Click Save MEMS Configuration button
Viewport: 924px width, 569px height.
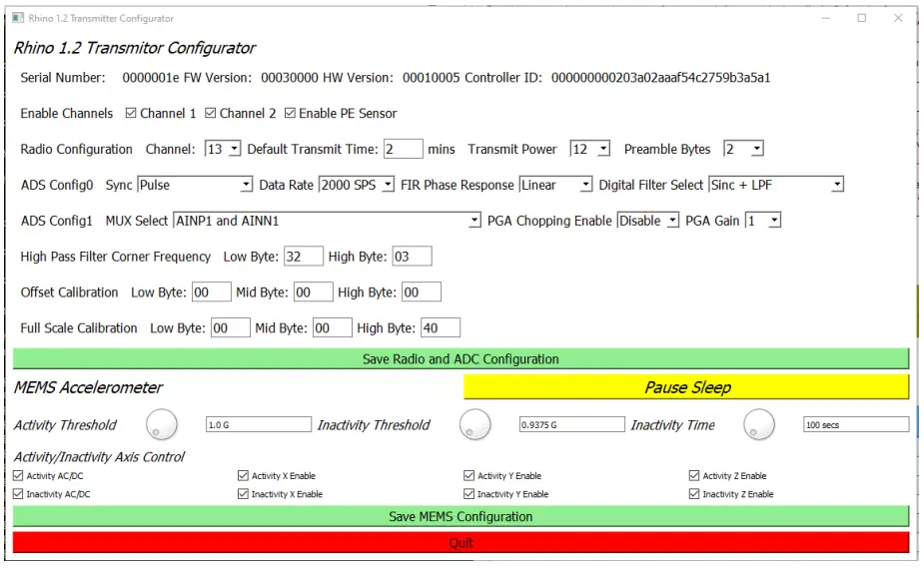click(x=461, y=516)
